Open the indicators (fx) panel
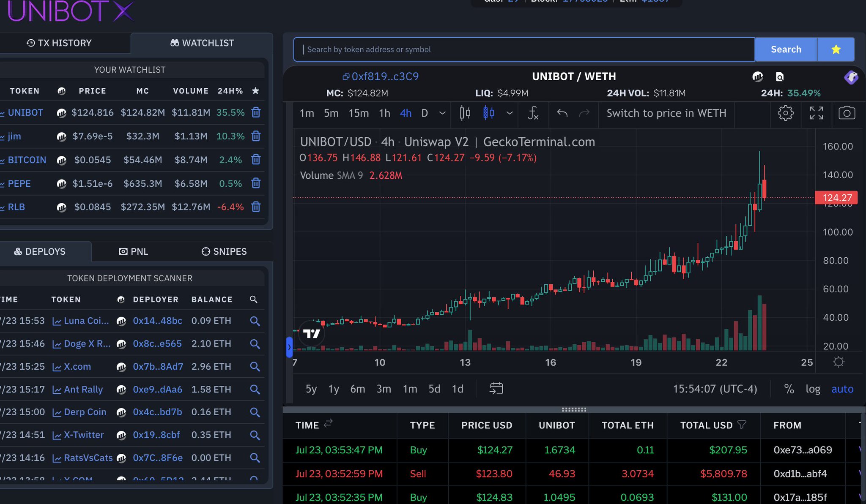Viewport: 866px width, 504px height. point(533,113)
